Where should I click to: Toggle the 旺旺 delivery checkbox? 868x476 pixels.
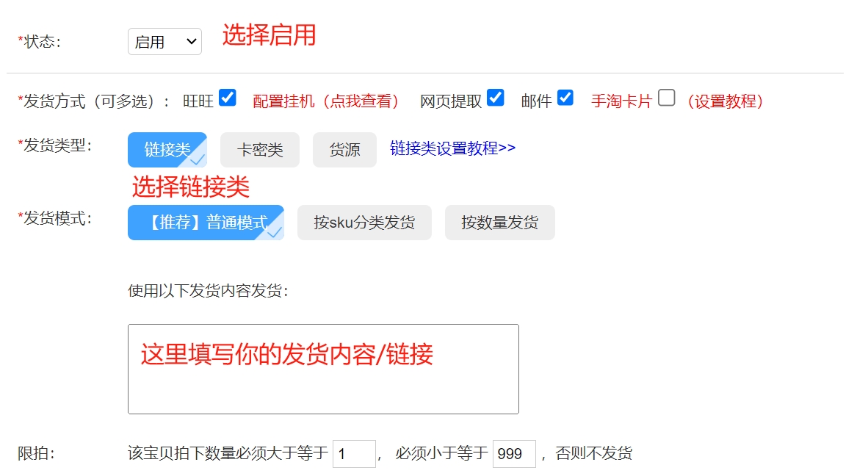(x=228, y=98)
